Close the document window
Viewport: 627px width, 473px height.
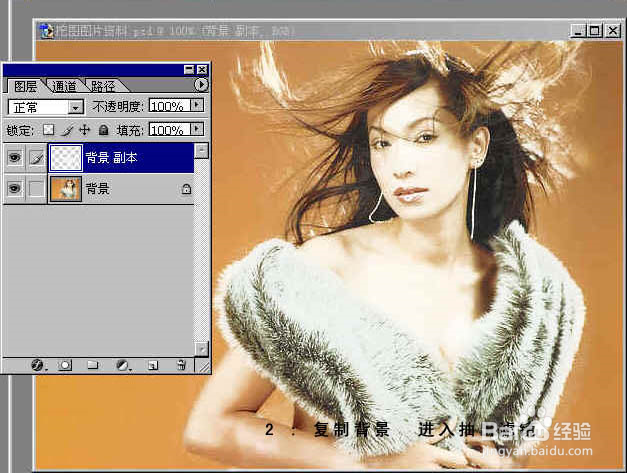click(612, 31)
